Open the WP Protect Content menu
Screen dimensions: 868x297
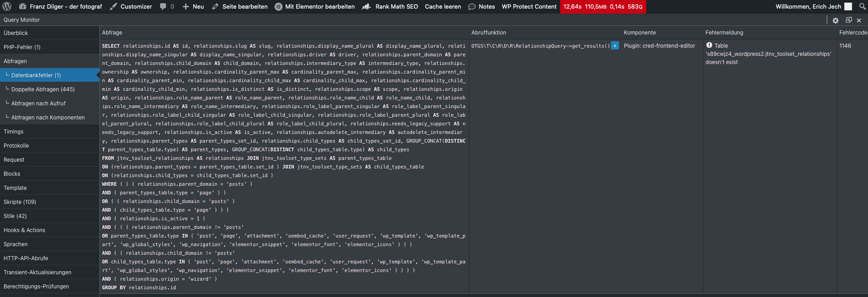tap(529, 6)
